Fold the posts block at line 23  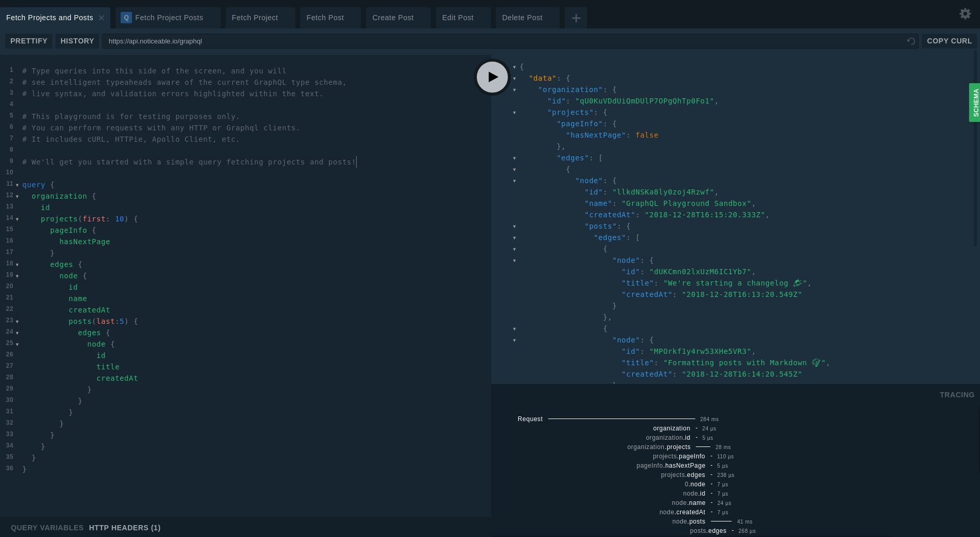17,322
